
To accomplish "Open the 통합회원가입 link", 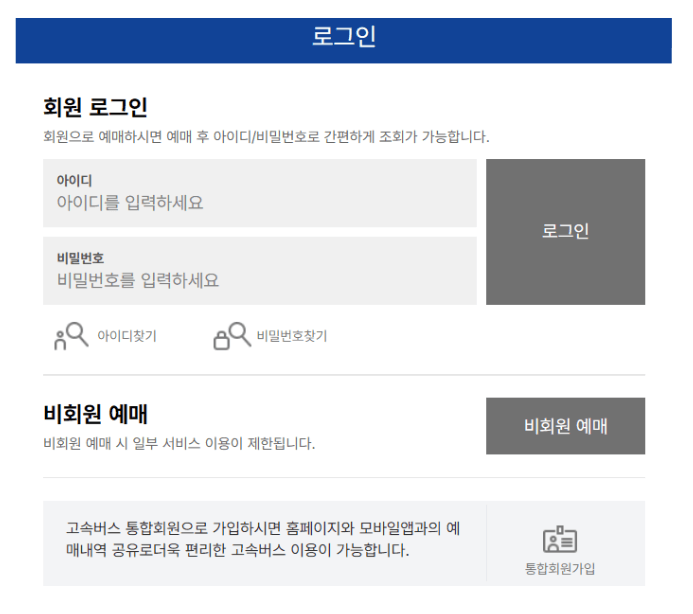I will (x=560, y=568).
